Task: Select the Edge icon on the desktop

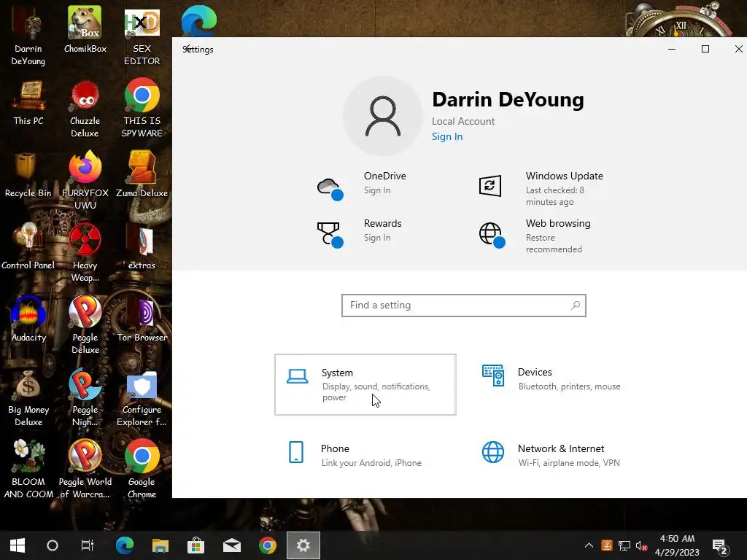Action: (x=199, y=20)
